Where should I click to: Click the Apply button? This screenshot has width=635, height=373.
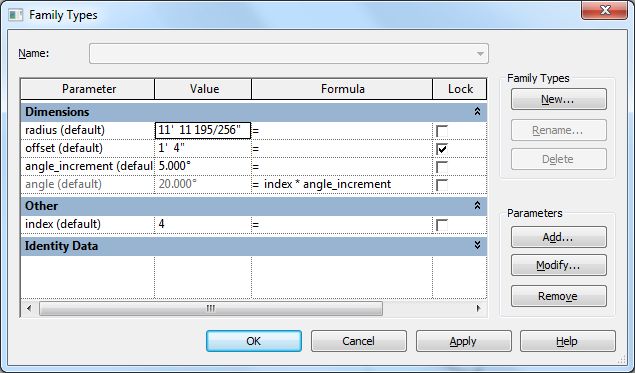point(464,341)
